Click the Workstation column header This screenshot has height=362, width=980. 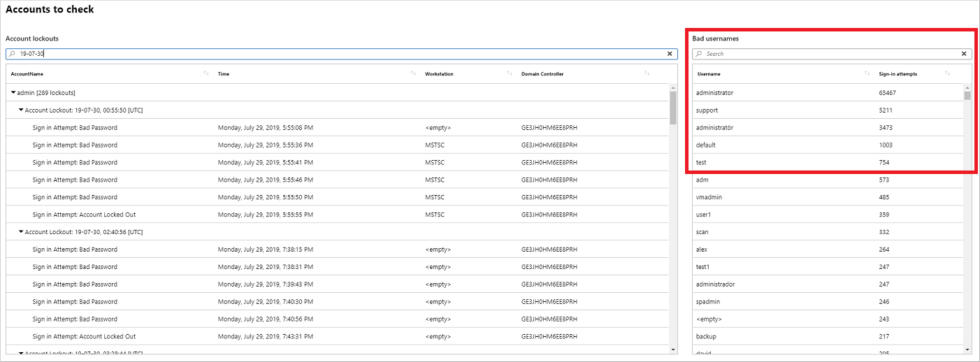click(x=439, y=74)
